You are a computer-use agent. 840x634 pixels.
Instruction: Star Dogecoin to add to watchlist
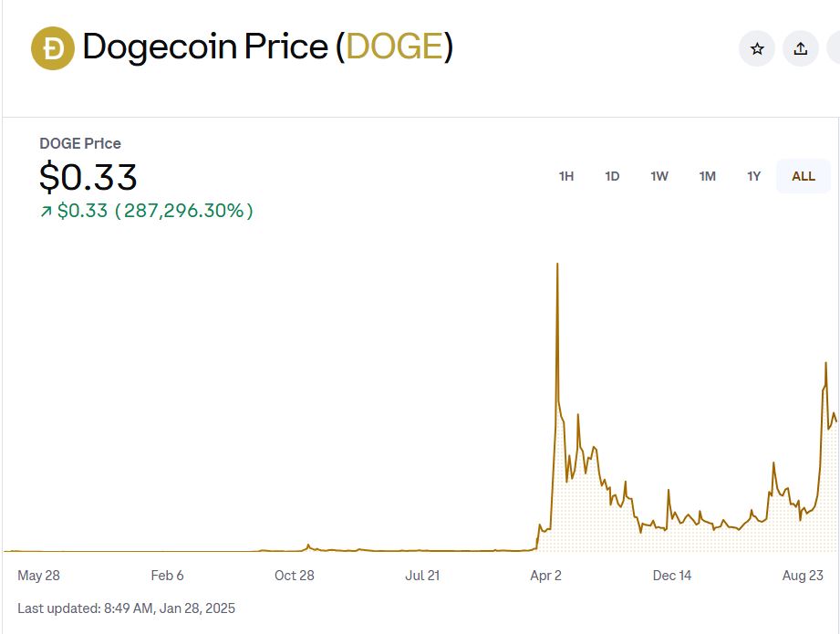click(x=757, y=48)
